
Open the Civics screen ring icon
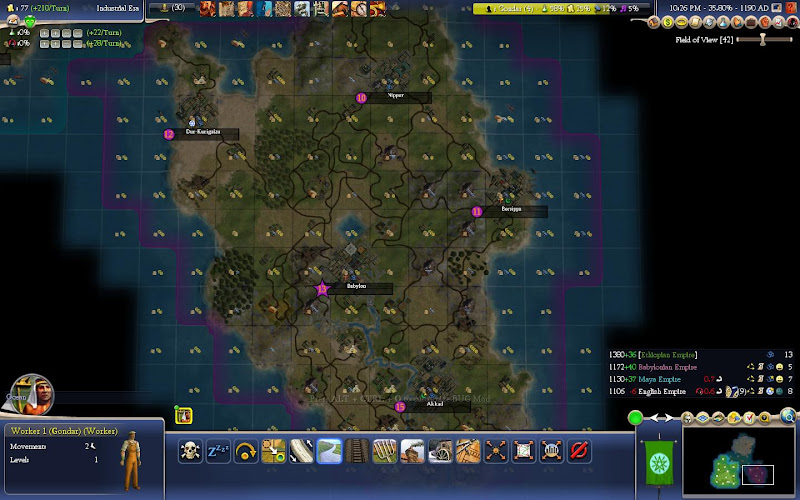tap(681, 22)
